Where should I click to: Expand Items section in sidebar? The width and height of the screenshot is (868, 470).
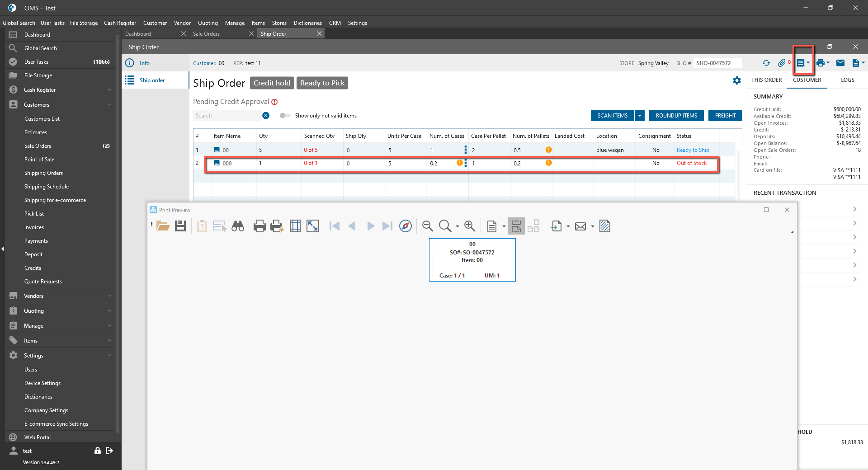click(109, 341)
